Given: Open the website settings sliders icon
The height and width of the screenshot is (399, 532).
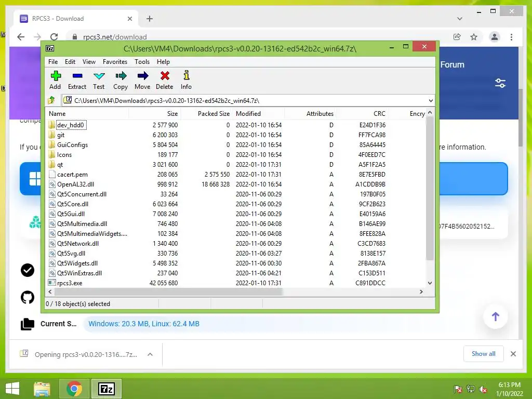Looking at the screenshot, I should pos(500,83).
